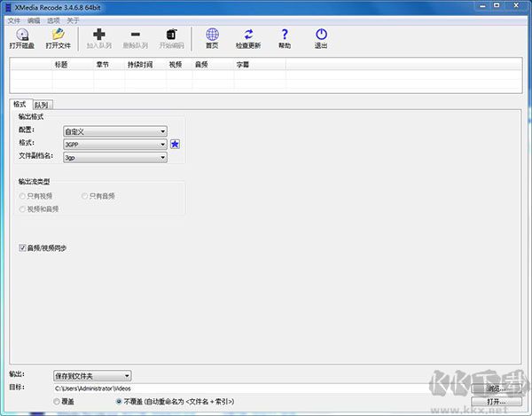Toggle the Audio/Video sync (音频/视频同步) checkbox
Screen dimensions: 532x416
(22, 248)
